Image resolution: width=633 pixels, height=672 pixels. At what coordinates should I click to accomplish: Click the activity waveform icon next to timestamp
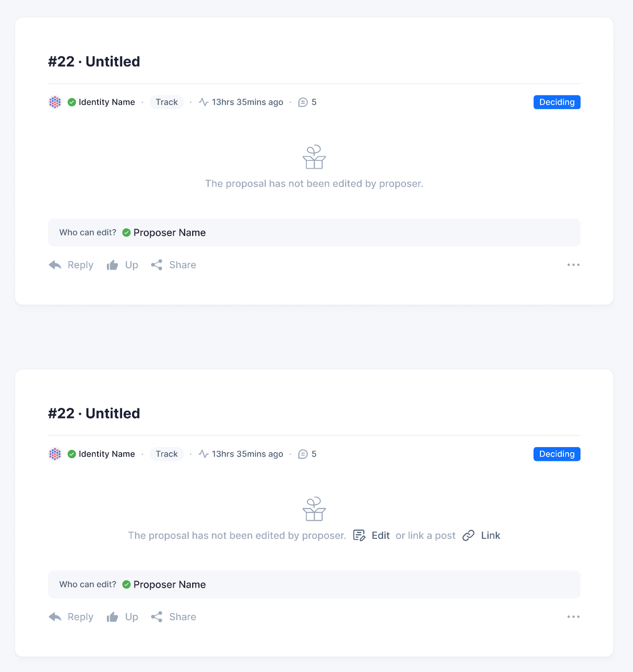pyautogui.click(x=203, y=102)
